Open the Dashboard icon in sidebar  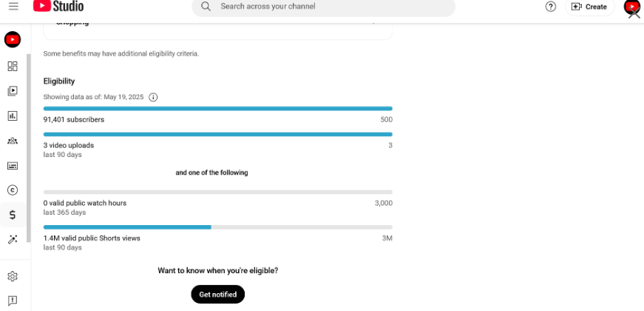pyautogui.click(x=13, y=66)
